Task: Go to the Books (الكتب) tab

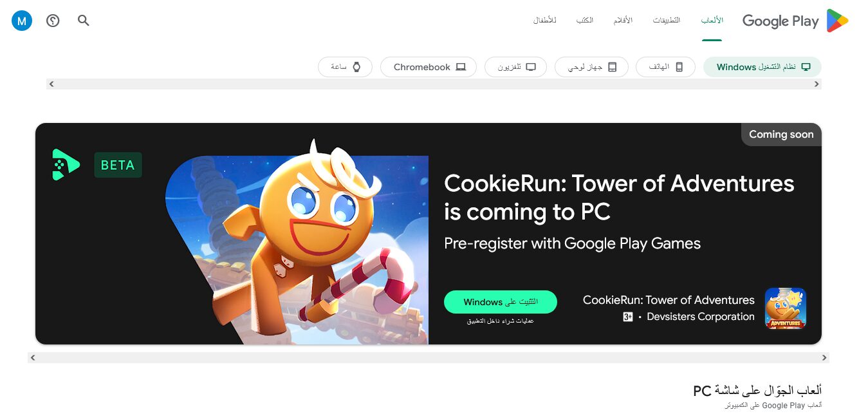Action: [x=584, y=21]
